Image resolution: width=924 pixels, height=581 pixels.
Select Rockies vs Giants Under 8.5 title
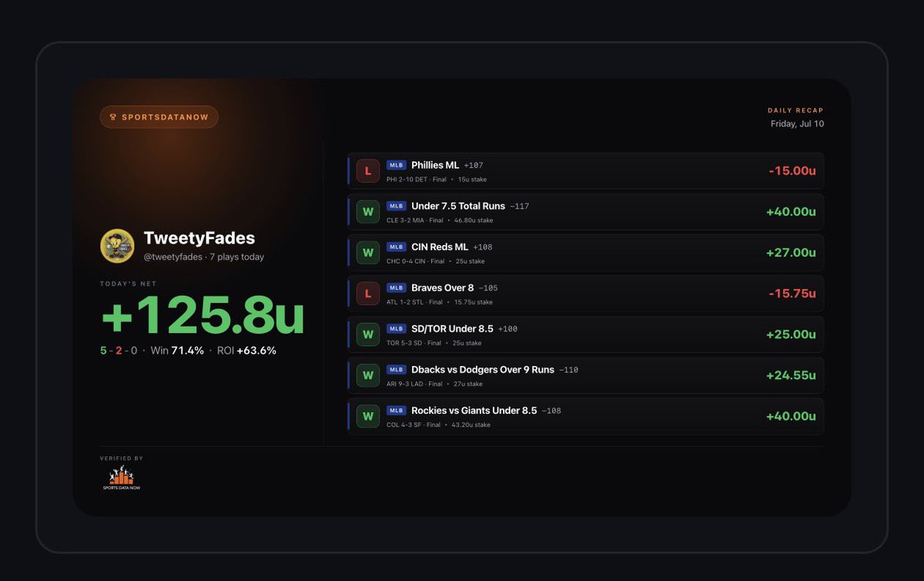474,410
